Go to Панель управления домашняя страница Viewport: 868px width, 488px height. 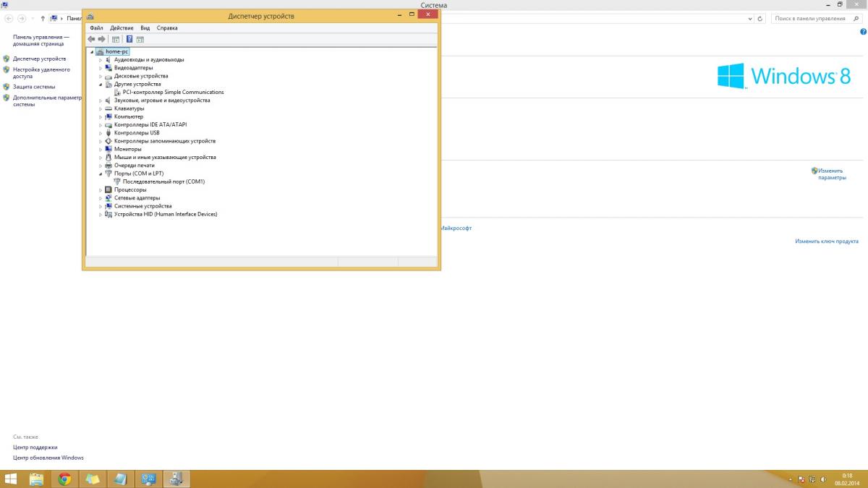tap(41, 40)
